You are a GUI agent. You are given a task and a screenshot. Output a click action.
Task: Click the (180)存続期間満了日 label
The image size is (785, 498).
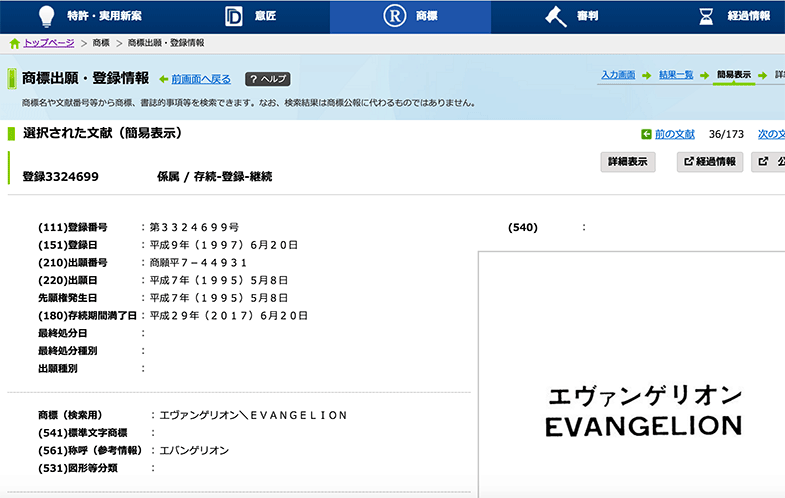coord(87,315)
